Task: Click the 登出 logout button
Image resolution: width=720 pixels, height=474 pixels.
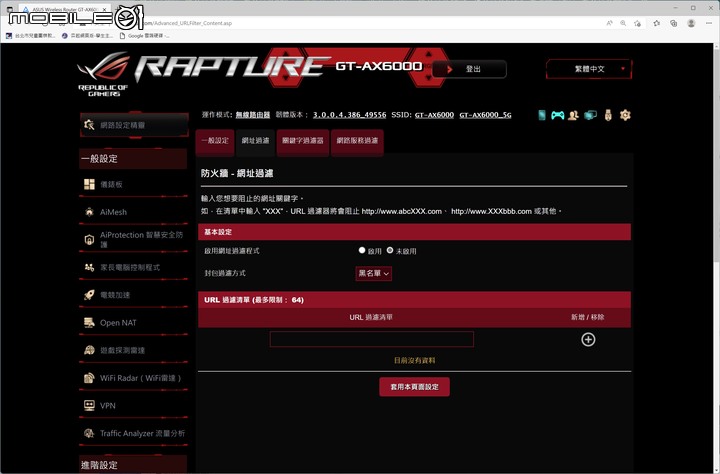Action: click(469, 69)
